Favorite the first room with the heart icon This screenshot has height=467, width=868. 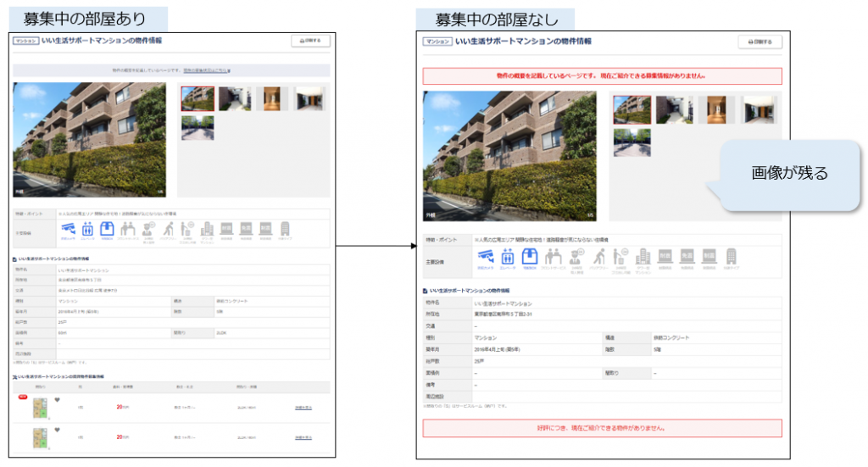point(57,400)
